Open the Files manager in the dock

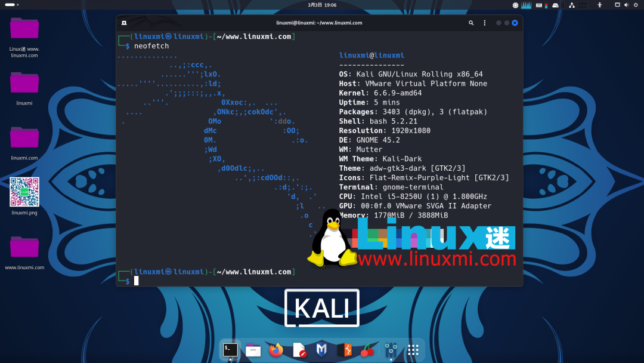click(x=253, y=350)
